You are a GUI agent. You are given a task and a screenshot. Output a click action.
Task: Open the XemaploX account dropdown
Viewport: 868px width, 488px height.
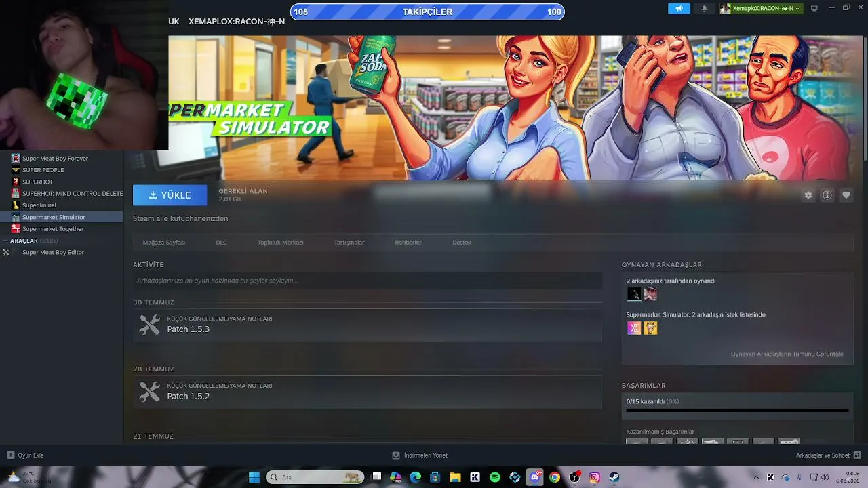click(x=761, y=8)
